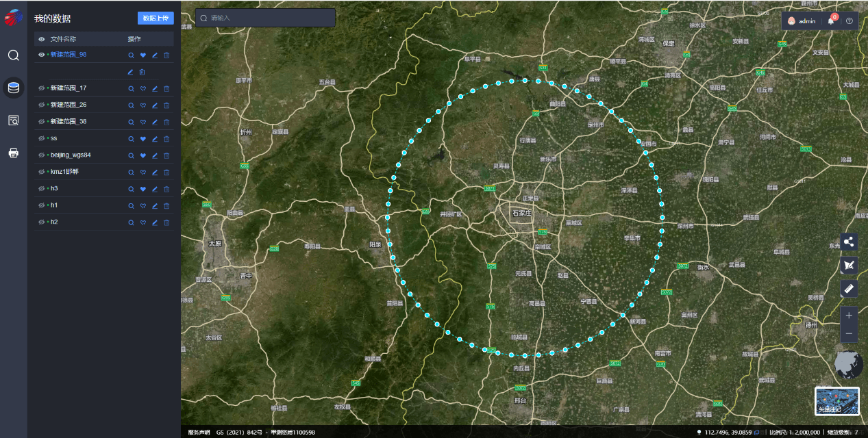Viewport: 868px width, 438px height.
Task: Favorite kmz1邯郸 with heart icon
Action: [143, 172]
